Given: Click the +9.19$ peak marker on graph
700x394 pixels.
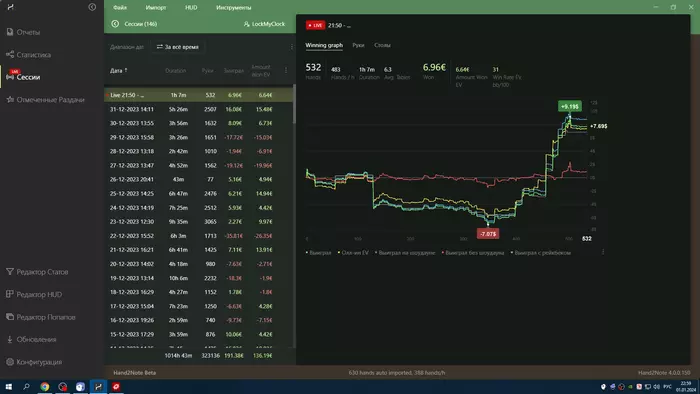Looking at the screenshot, I should pyautogui.click(x=570, y=106).
